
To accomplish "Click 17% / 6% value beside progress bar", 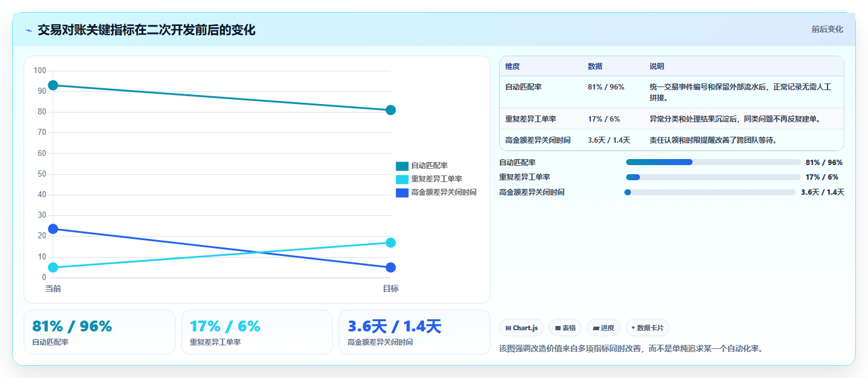I will coord(822,177).
